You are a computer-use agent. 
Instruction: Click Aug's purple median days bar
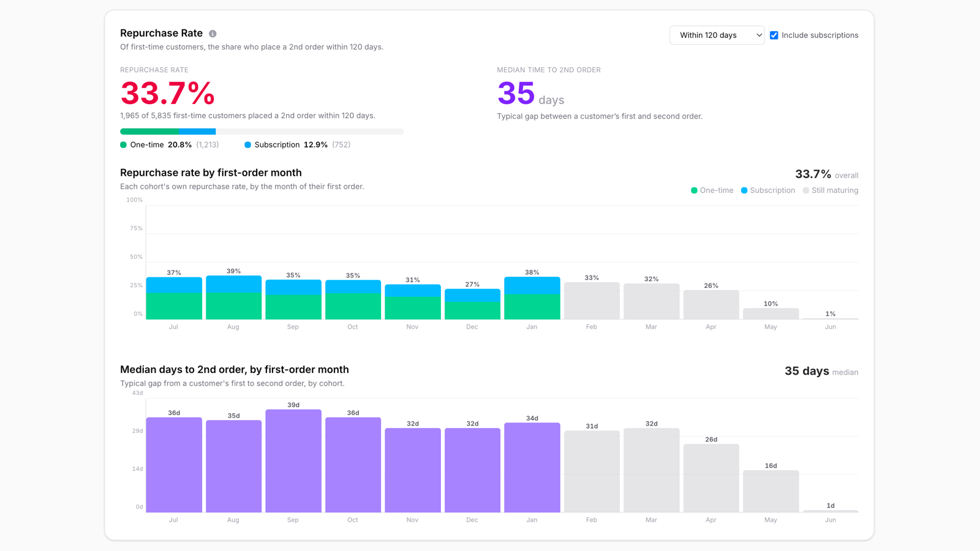(x=233, y=467)
